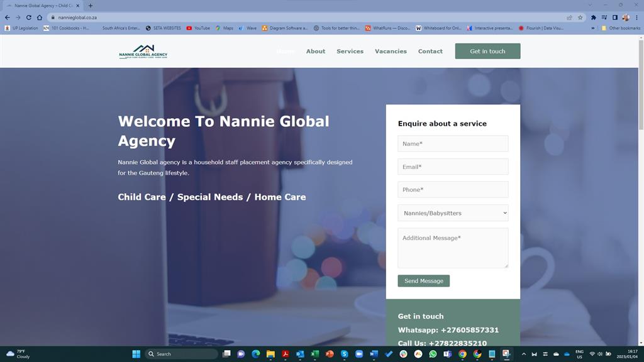This screenshot has height=362, width=644.
Task: Open the SETA WEBSITES bookmark
Action: (164, 28)
